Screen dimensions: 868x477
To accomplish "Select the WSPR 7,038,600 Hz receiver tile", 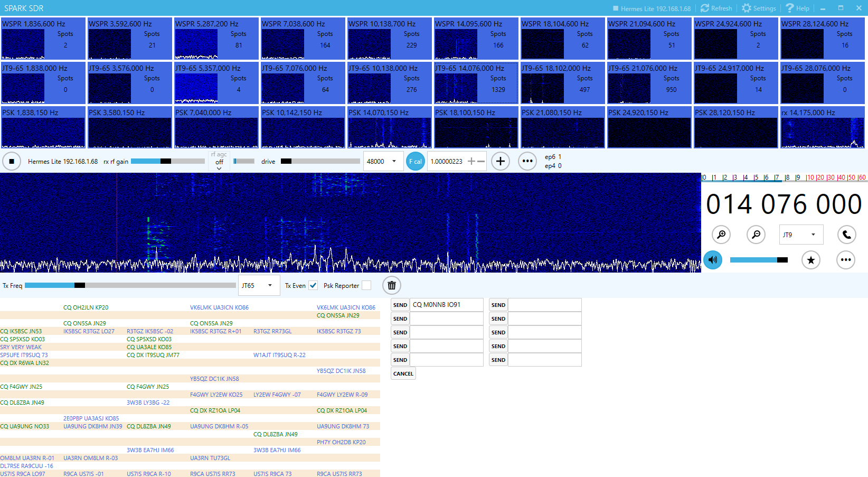I will point(303,39).
